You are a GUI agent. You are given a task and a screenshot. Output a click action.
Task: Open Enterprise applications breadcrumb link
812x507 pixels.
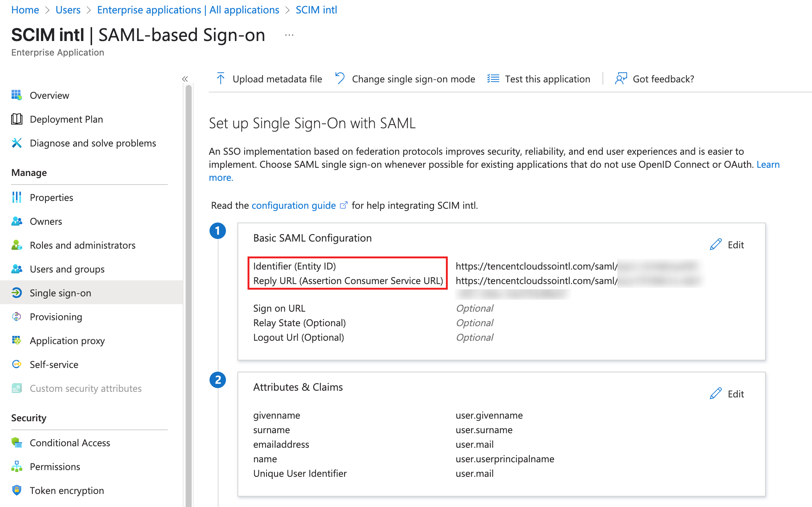pyautogui.click(x=188, y=10)
